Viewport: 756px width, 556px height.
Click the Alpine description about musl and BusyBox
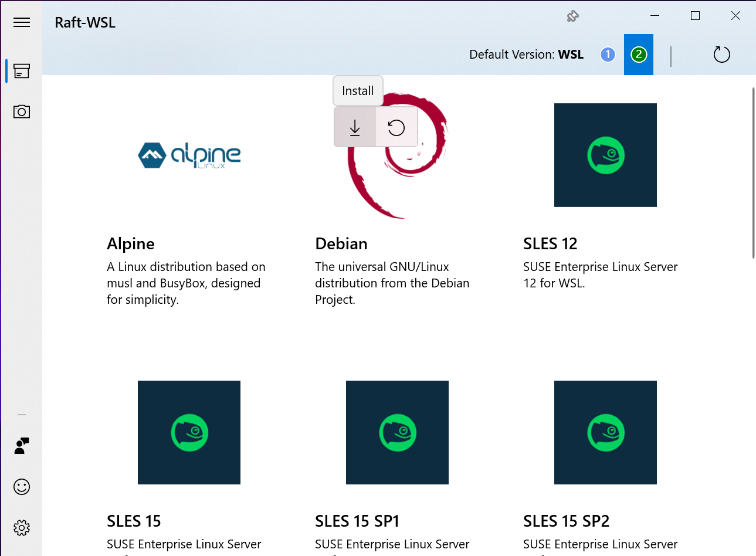[x=186, y=283]
